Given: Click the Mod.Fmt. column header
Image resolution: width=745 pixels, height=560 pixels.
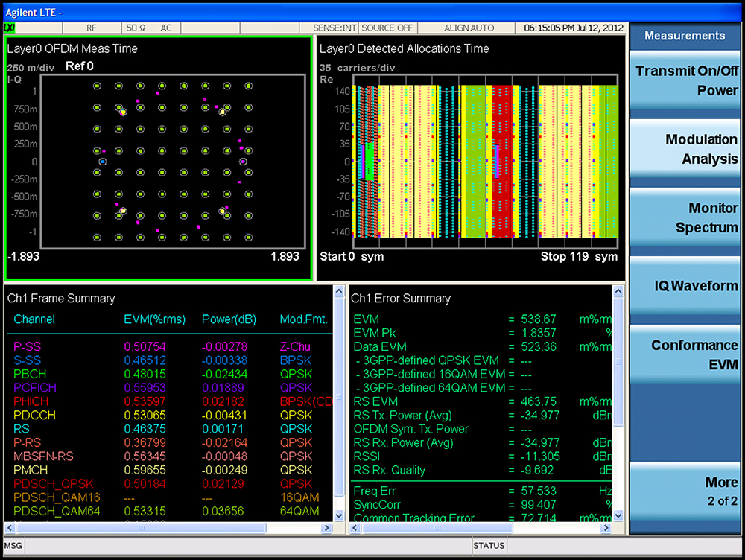Looking at the screenshot, I should tap(302, 319).
